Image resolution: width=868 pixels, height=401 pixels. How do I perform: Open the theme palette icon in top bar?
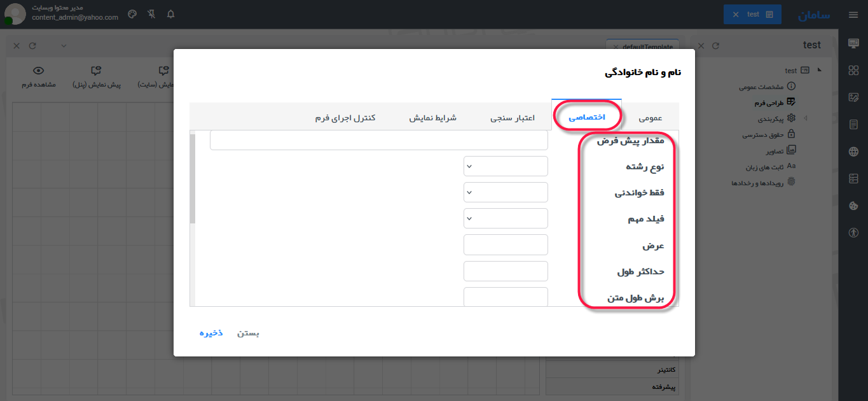click(132, 14)
